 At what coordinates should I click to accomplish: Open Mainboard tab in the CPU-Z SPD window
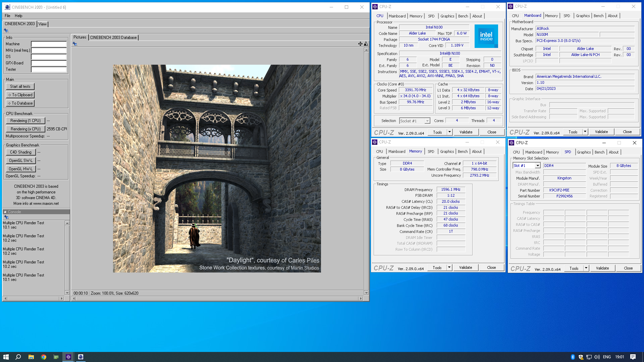pyautogui.click(x=533, y=152)
